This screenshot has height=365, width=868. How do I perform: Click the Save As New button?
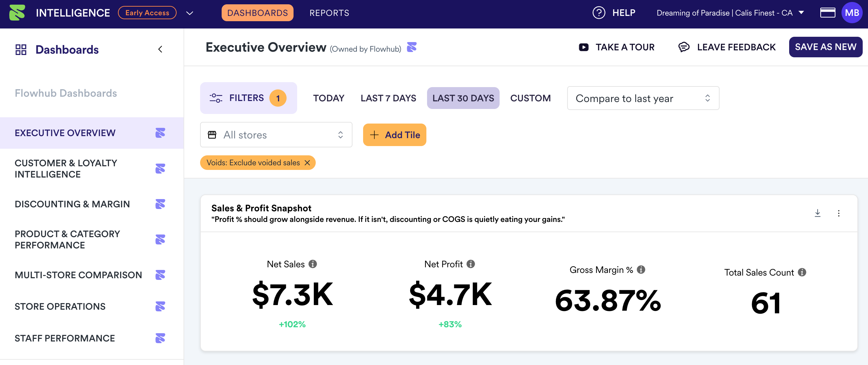tap(825, 47)
